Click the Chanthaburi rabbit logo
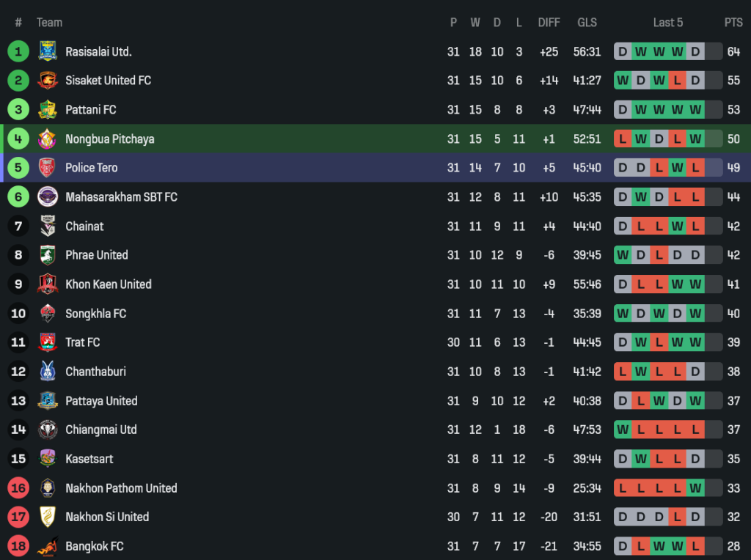The height and width of the screenshot is (560, 751). point(48,372)
